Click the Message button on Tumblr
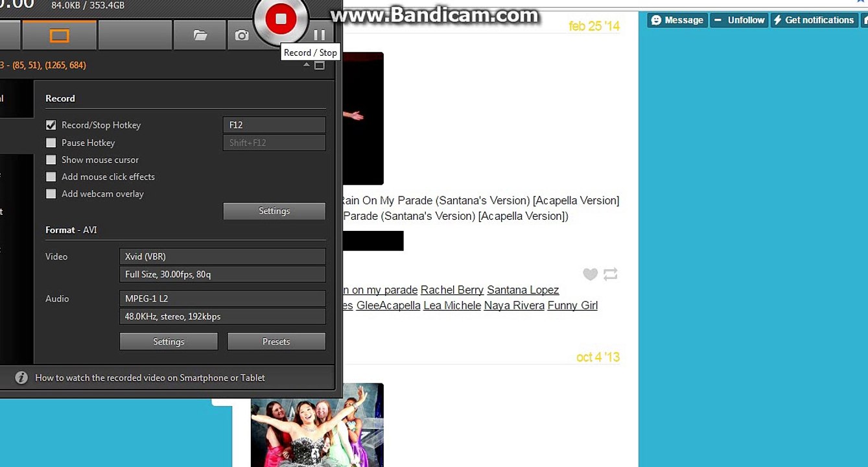Screen dimensions: 868x467 pos(677,20)
